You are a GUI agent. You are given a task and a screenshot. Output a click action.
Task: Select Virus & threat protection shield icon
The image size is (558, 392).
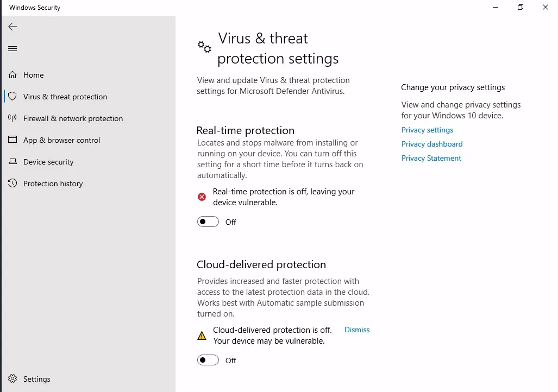click(11, 97)
